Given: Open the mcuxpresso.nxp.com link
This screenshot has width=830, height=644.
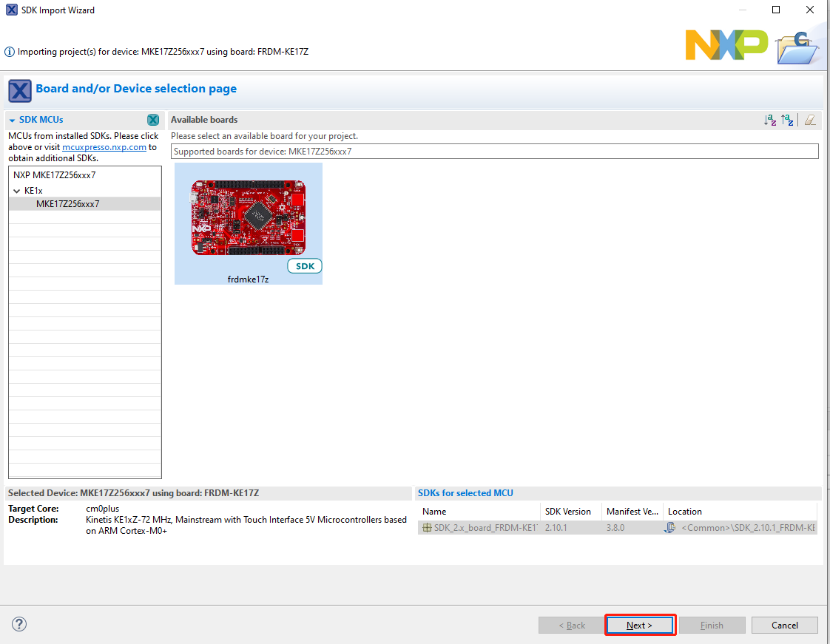Looking at the screenshot, I should [x=104, y=147].
